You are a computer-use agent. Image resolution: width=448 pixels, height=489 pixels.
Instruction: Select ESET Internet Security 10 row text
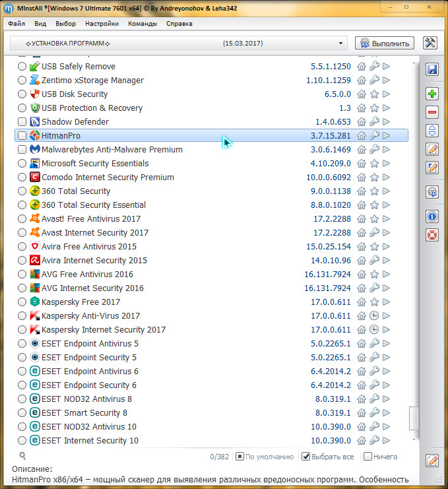click(90, 440)
